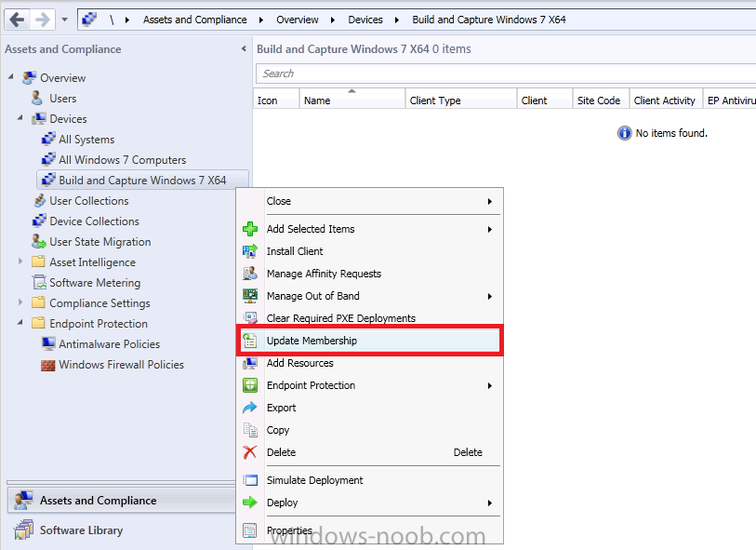Sort by the Icon column header
The image size is (756, 550).
(276, 100)
